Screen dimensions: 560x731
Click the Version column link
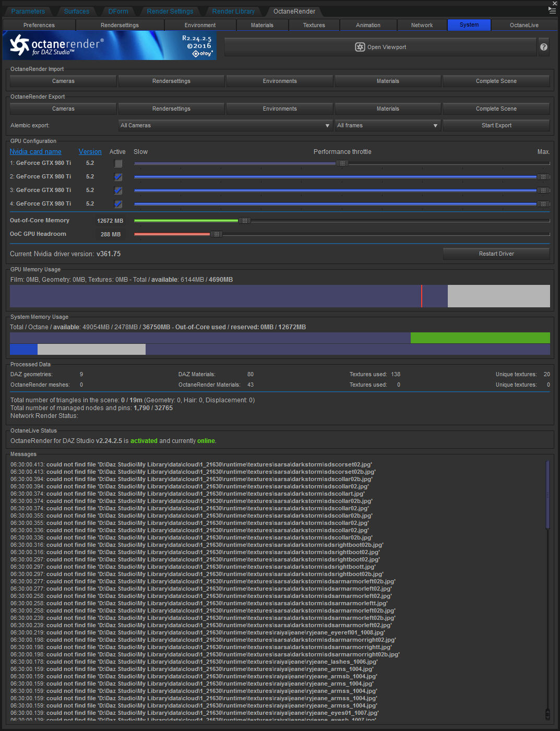(x=90, y=152)
